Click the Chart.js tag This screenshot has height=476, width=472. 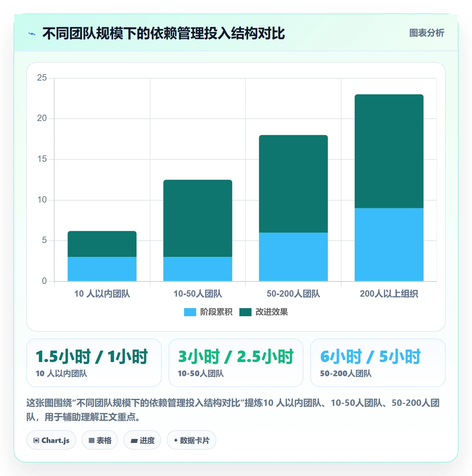pos(51,440)
